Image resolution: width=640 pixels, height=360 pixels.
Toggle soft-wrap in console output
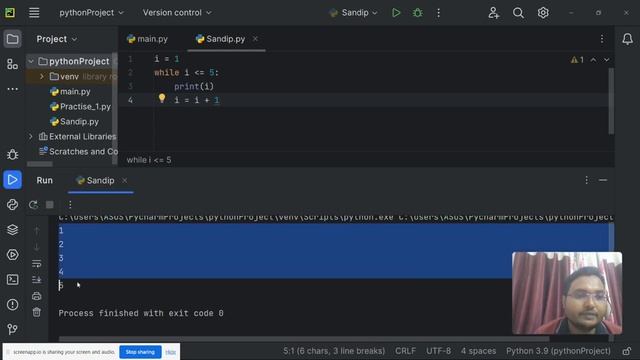[x=36, y=264]
